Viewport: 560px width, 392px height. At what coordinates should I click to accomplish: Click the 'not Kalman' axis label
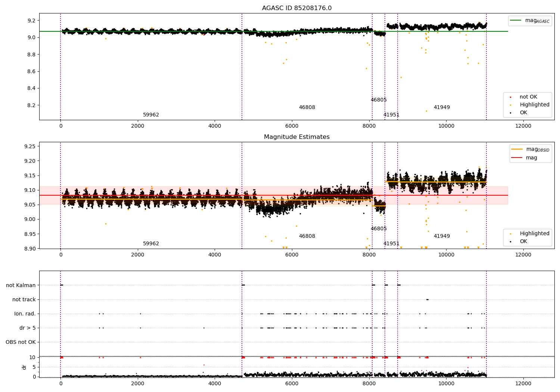(21, 285)
